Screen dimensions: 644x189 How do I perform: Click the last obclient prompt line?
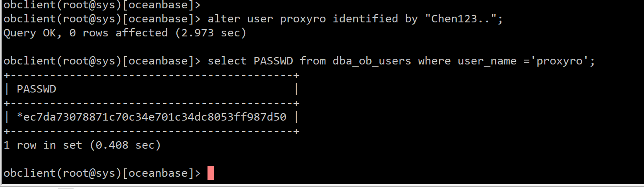(102, 173)
